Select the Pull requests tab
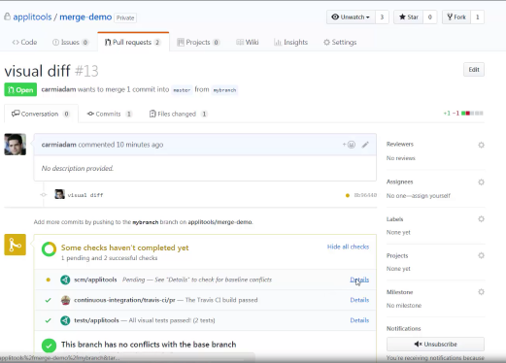Viewport: 506px width, 363px height. (x=133, y=42)
